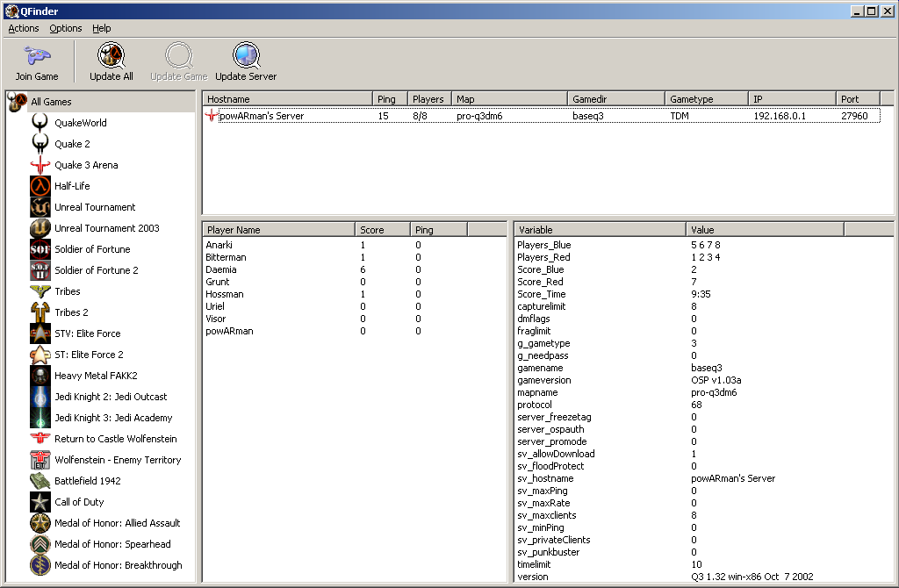Sort servers by Players column header
This screenshot has height=588, width=899.
[x=429, y=99]
